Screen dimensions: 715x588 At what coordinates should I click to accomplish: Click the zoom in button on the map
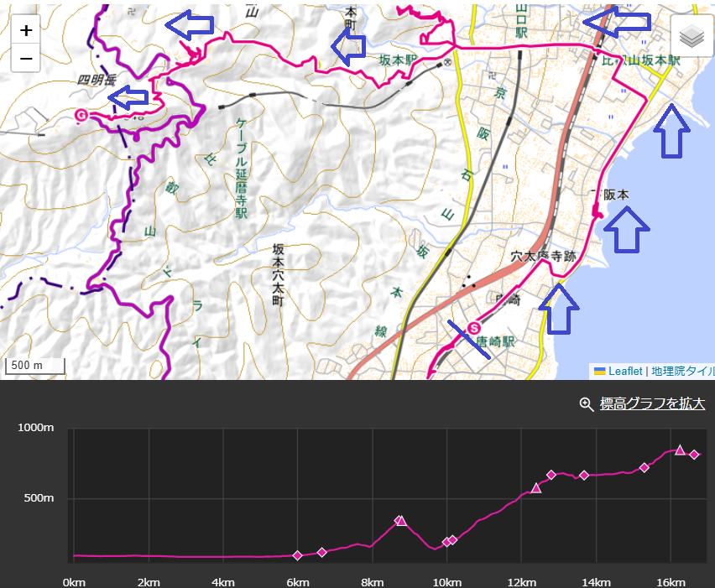[x=25, y=29]
